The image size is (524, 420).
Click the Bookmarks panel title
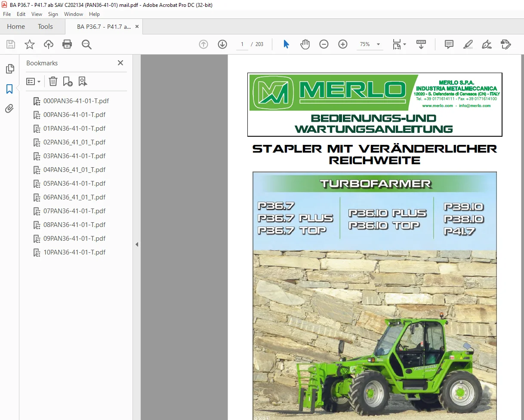[x=42, y=63]
